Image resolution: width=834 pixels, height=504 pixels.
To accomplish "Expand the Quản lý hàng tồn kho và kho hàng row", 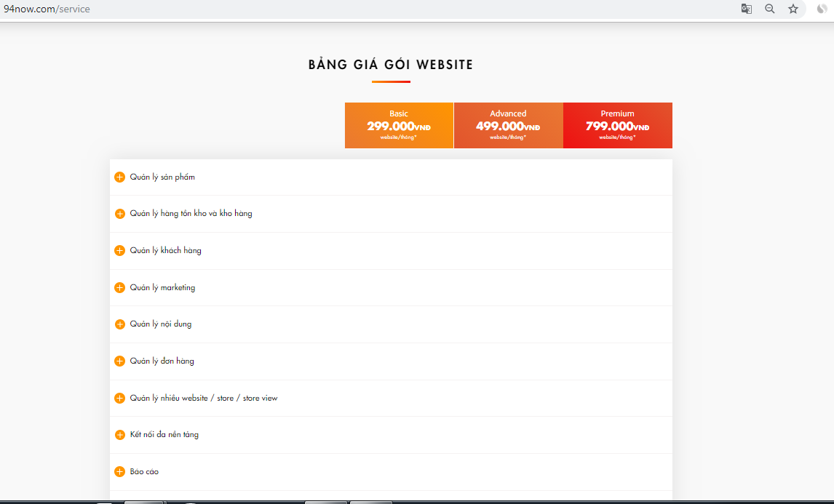I will [x=191, y=214].
